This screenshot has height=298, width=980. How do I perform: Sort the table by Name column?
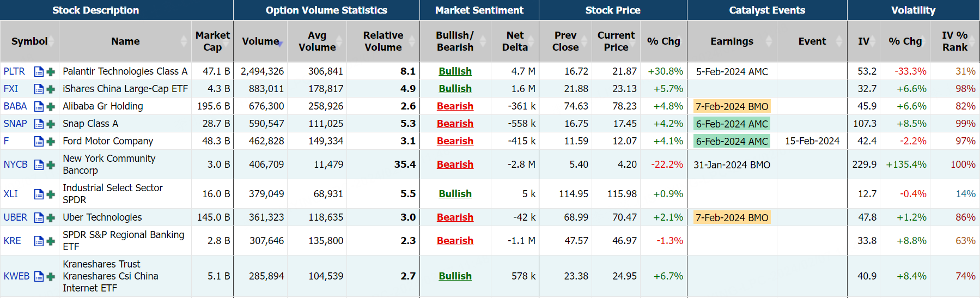125,41
